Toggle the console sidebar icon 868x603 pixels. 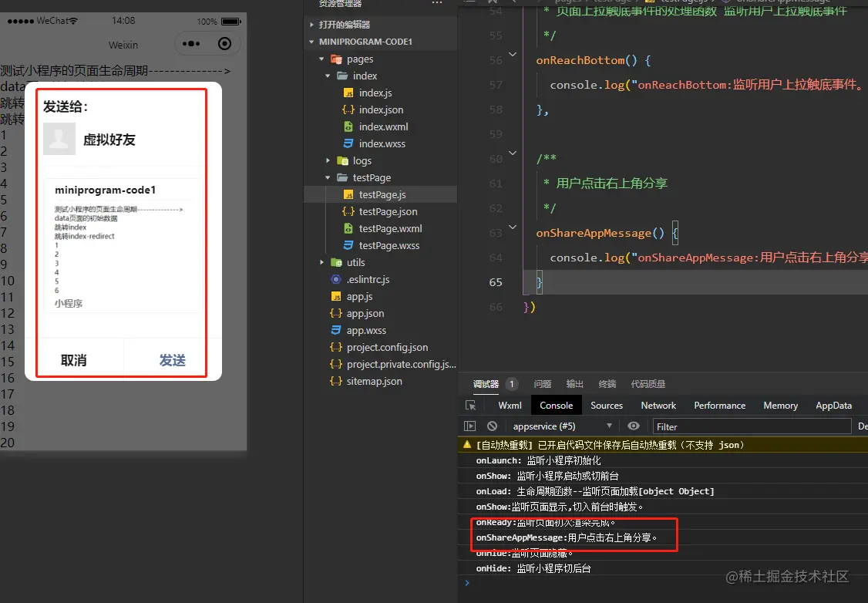click(x=470, y=426)
